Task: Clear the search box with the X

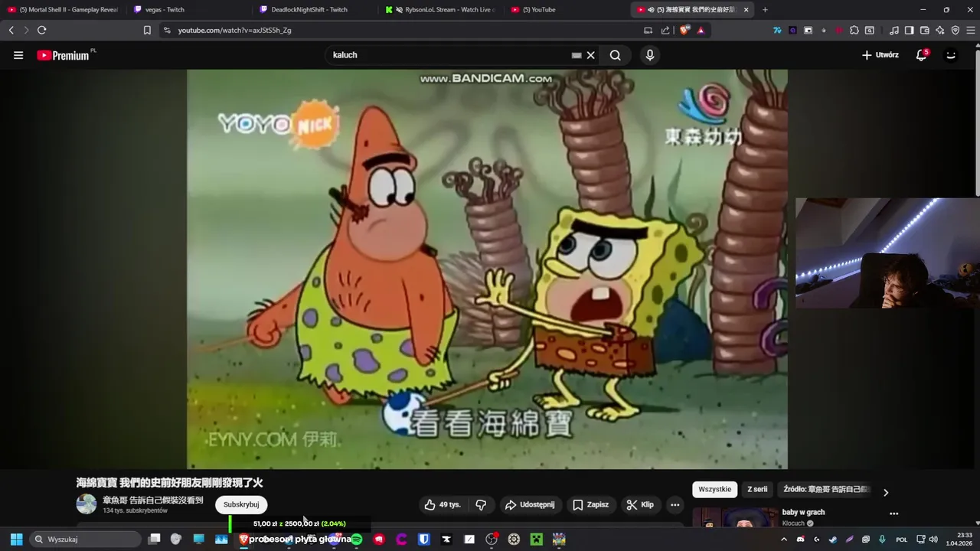Action: click(x=590, y=55)
